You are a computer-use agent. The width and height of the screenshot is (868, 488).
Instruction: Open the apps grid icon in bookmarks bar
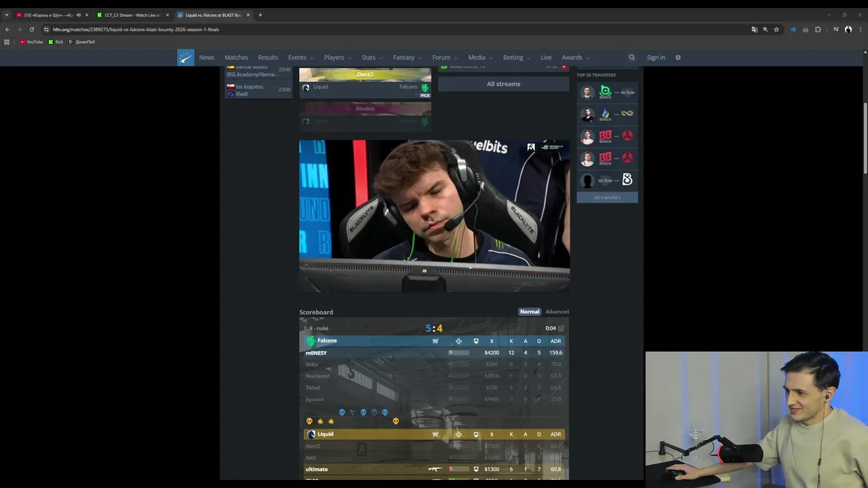pyautogui.click(x=7, y=42)
